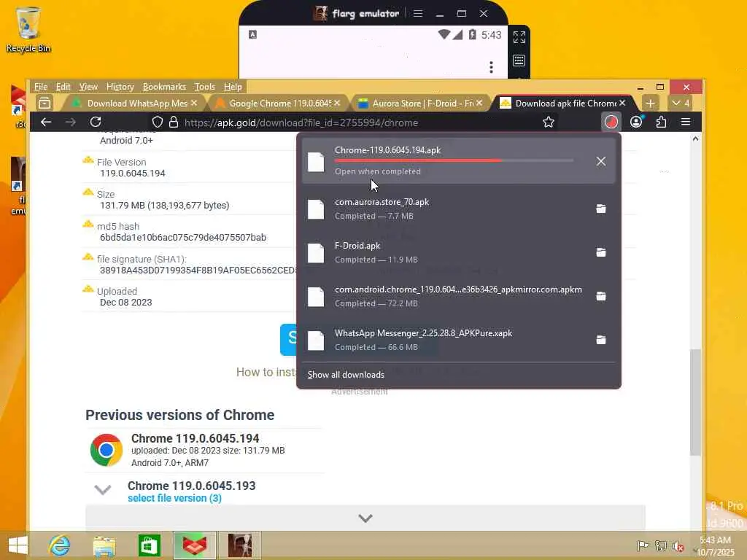Open Windows Start button
Image resolution: width=747 pixels, height=560 pixels.
click(18, 545)
